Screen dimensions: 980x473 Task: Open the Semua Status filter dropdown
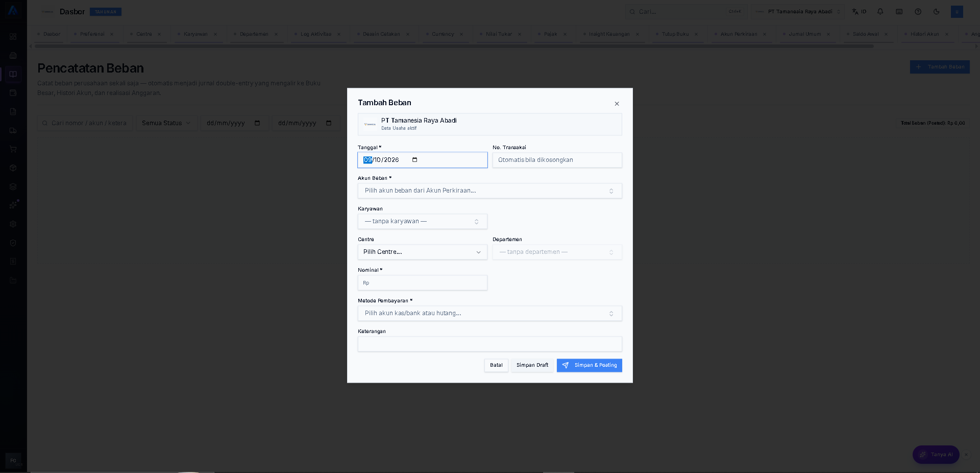point(166,123)
